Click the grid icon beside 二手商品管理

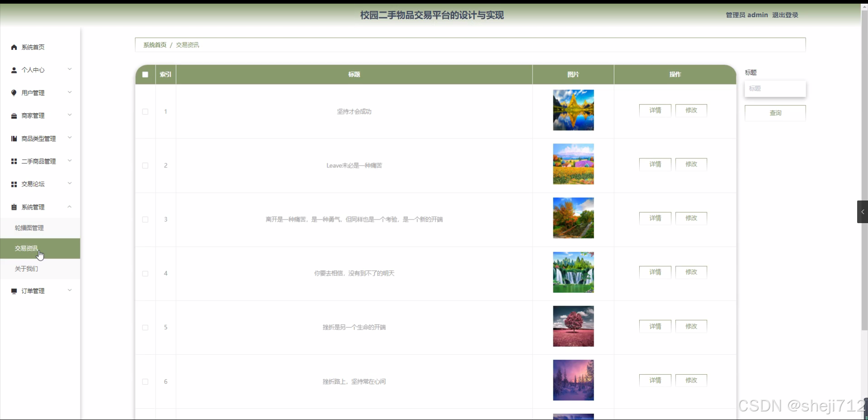pos(14,161)
